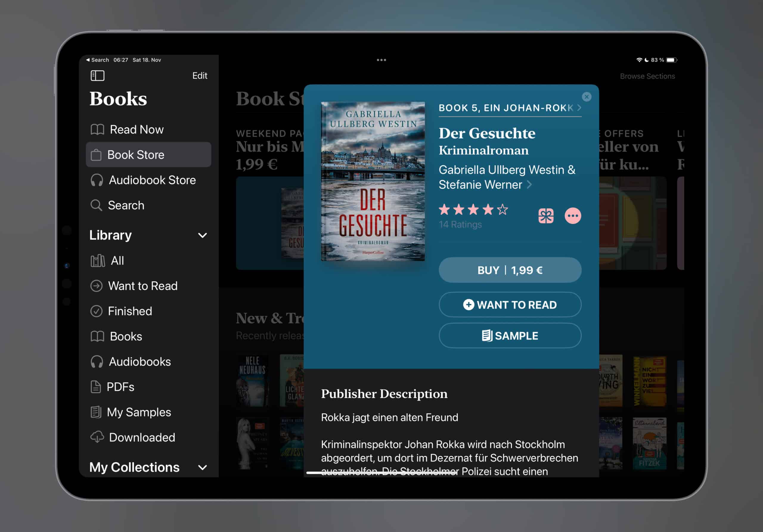Click the Audiobook Store headphones icon
763x532 pixels.
(97, 180)
